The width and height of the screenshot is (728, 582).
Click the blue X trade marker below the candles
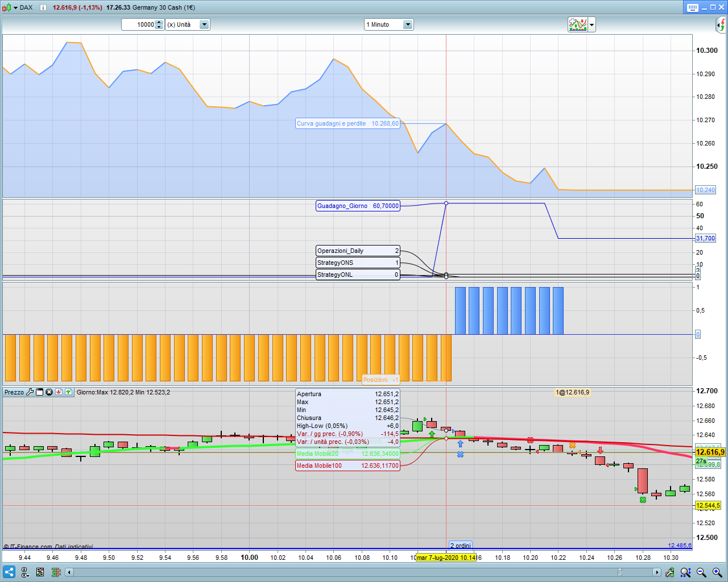tap(460, 455)
